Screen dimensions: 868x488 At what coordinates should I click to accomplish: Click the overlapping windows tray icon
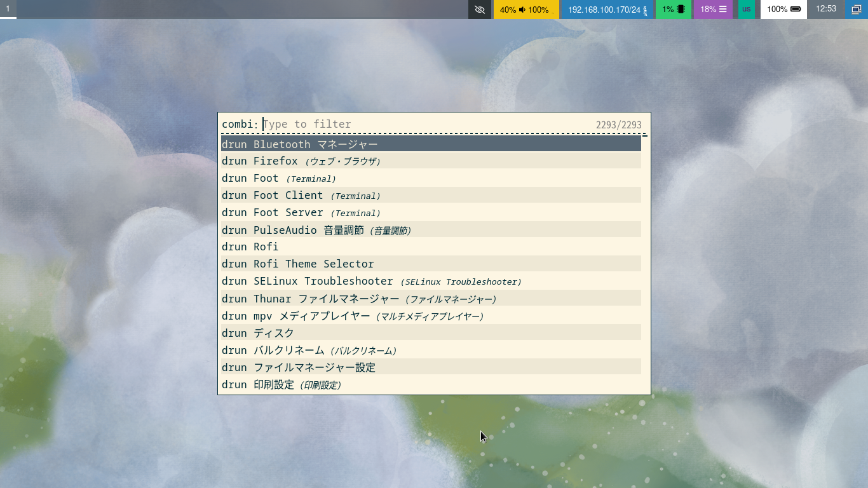pyautogui.click(x=857, y=10)
